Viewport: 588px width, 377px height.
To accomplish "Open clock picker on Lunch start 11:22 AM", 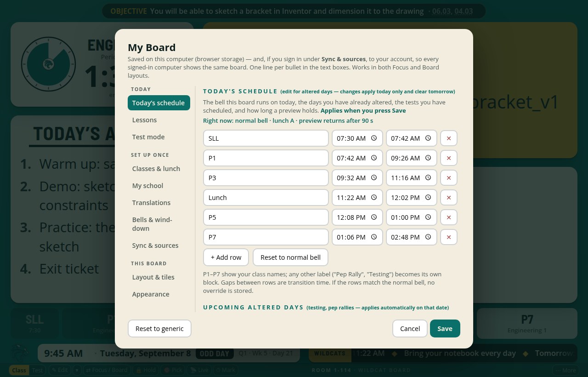I will pyautogui.click(x=374, y=197).
